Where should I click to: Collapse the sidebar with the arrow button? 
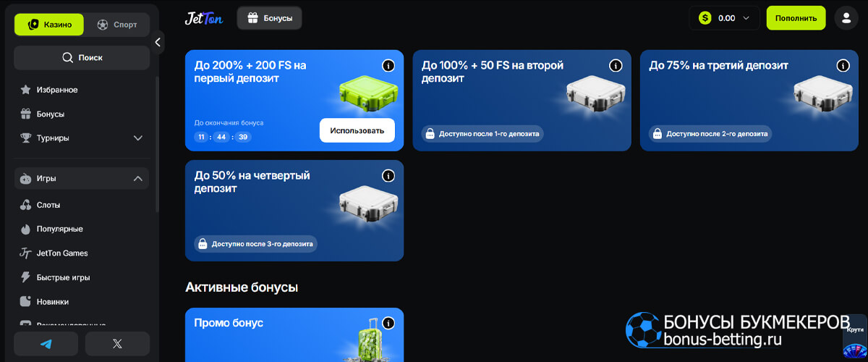coord(158,42)
